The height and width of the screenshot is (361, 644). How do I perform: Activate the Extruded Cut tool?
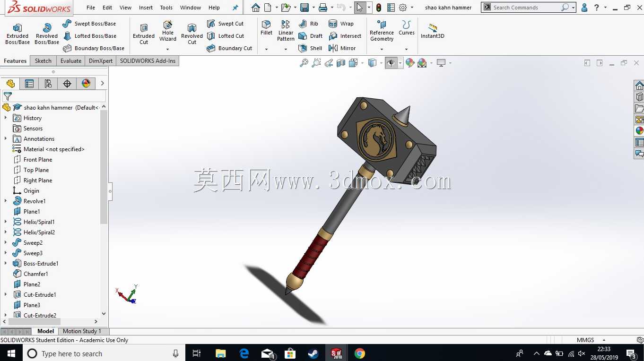click(x=144, y=34)
